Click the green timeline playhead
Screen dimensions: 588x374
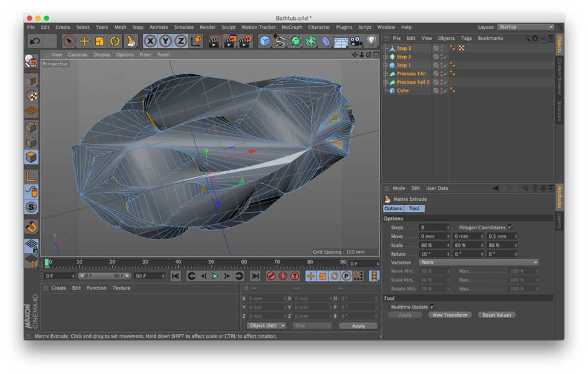point(47,262)
